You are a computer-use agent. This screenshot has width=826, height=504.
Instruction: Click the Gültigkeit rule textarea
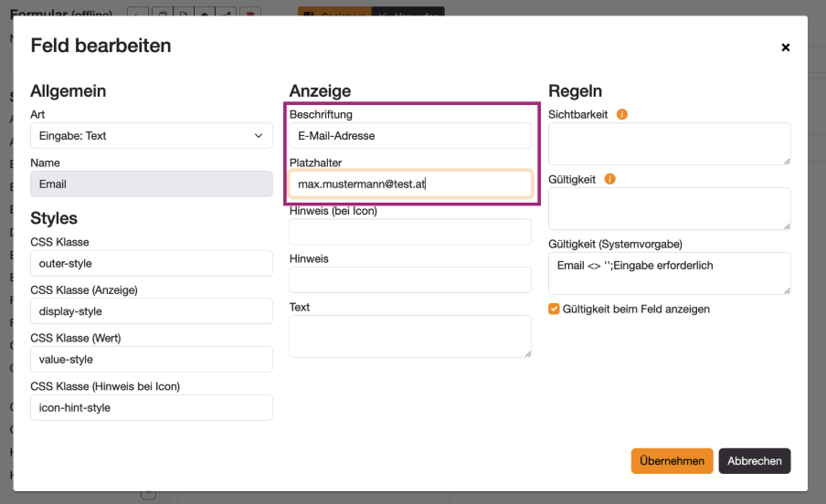[669, 209]
